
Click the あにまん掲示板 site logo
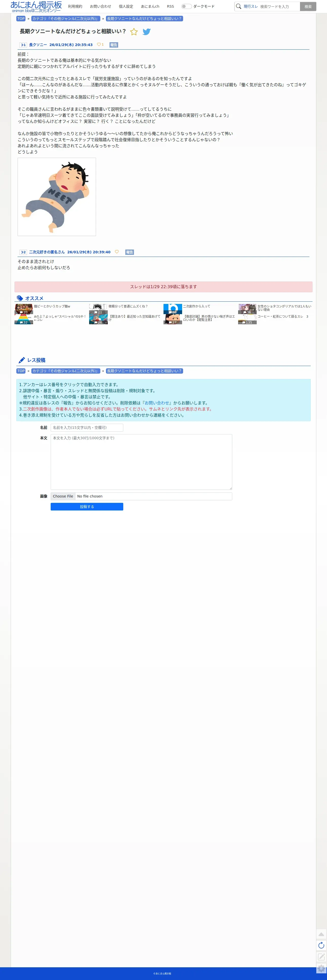click(x=36, y=6)
